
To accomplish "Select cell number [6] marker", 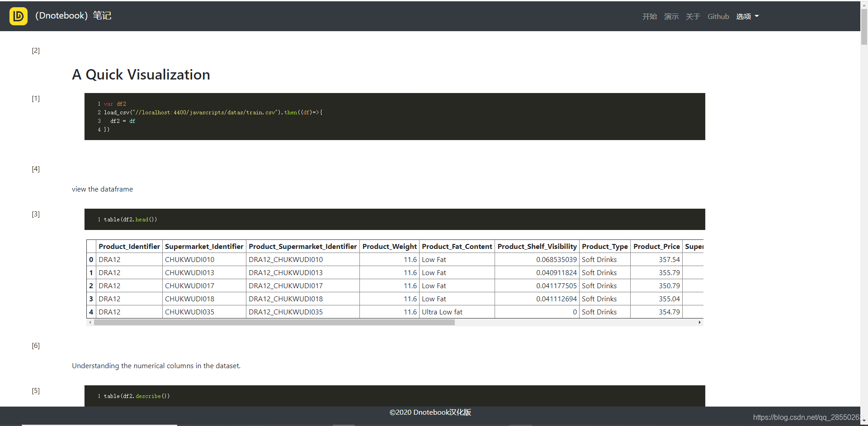I will (x=36, y=346).
